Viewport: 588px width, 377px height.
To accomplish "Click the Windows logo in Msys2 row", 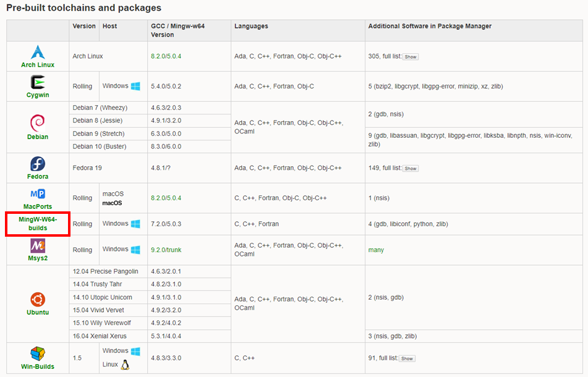I will pyautogui.click(x=135, y=250).
